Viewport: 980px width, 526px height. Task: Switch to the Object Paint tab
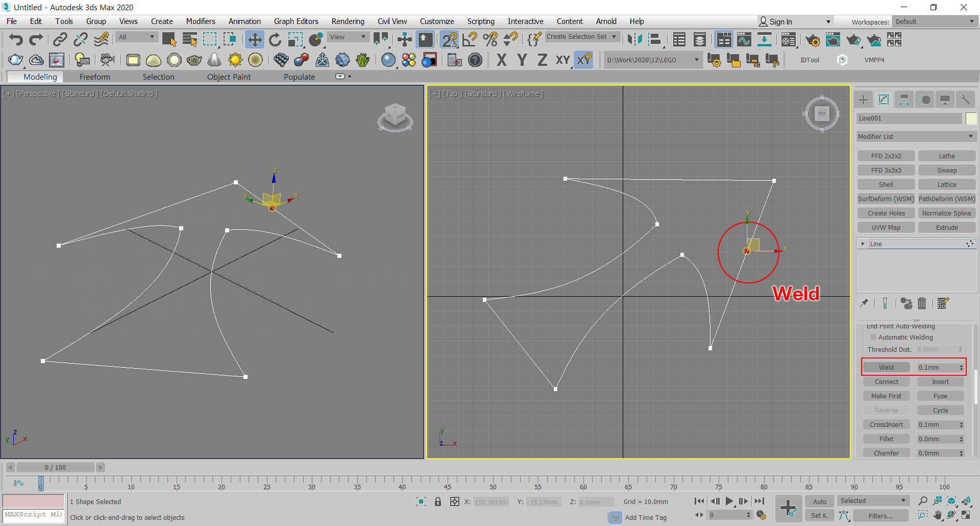point(229,77)
